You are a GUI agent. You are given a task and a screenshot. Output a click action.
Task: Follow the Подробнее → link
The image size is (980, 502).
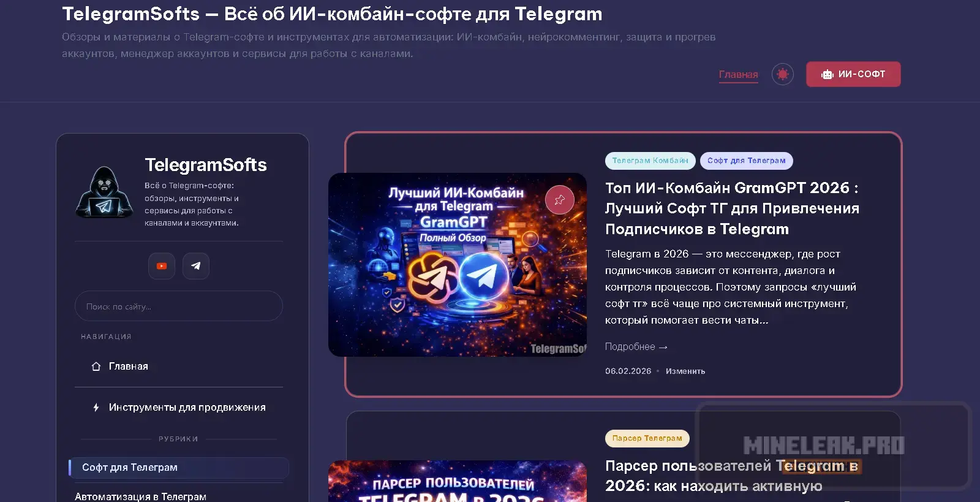click(636, 347)
